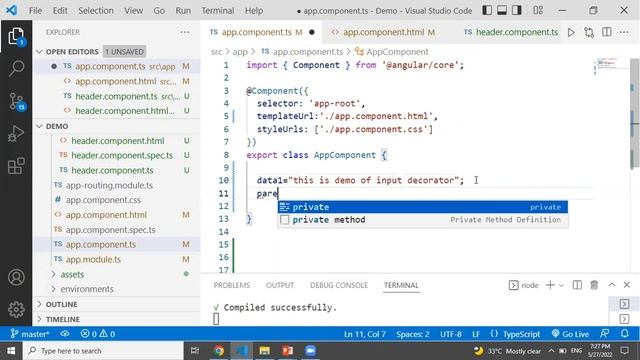Change encoding via UTF-8 status entry

[x=451, y=334]
